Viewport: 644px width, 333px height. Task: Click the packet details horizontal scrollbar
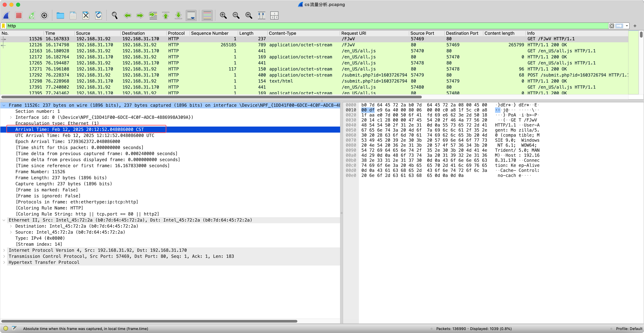(149, 321)
